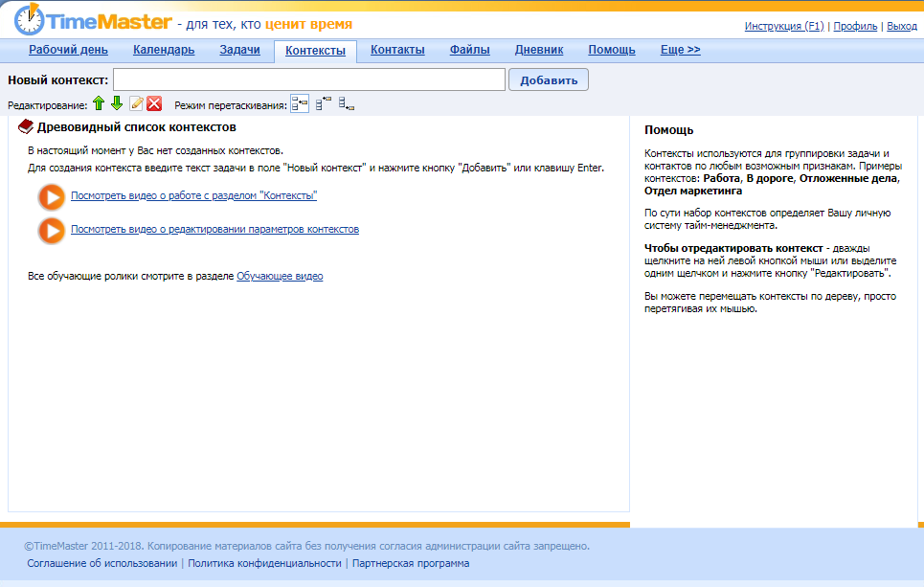Open the "Календарь" tab
The image size is (924, 587).
coord(164,50)
